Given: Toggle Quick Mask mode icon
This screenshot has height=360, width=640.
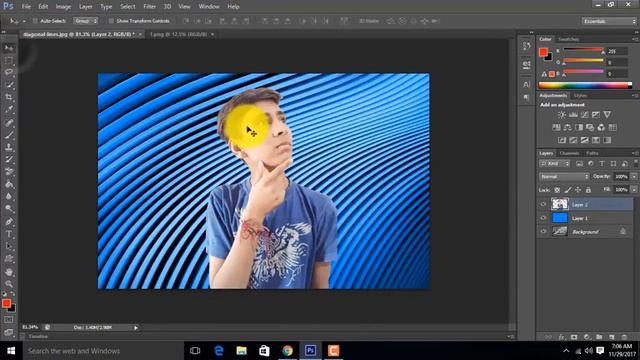Looking at the screenshot, I should pos(9,320).
